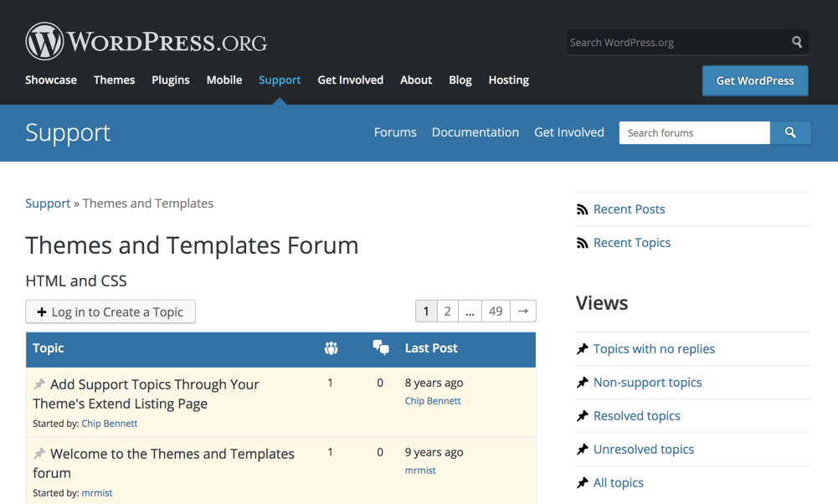Click the Themes and Templates Forum heading
Viewport: 838px width, 504px height.
click(x=192, y=246)
